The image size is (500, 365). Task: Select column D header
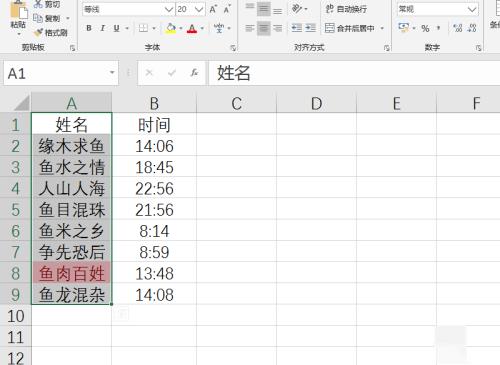(316, 103)
